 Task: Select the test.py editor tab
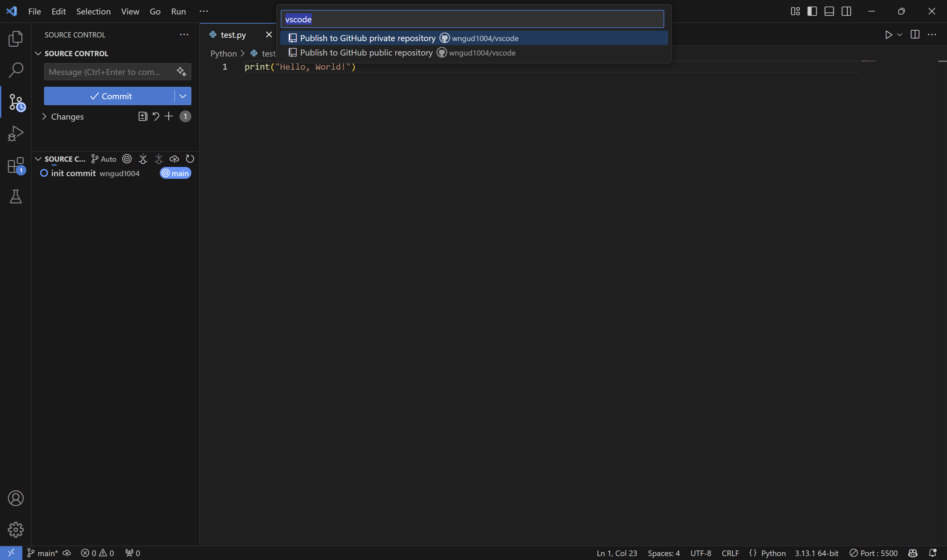point(233,35)
